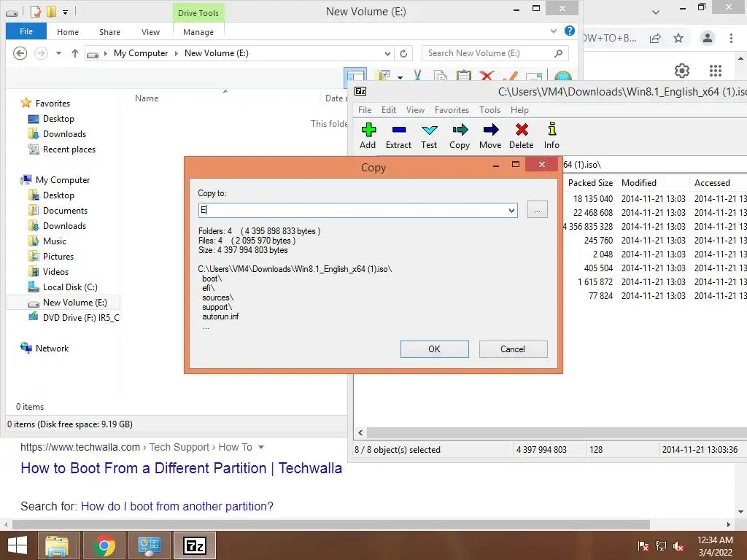
Task: Open Customize Quick Access Toolbar dropdown
Action: tap(65, 12)
